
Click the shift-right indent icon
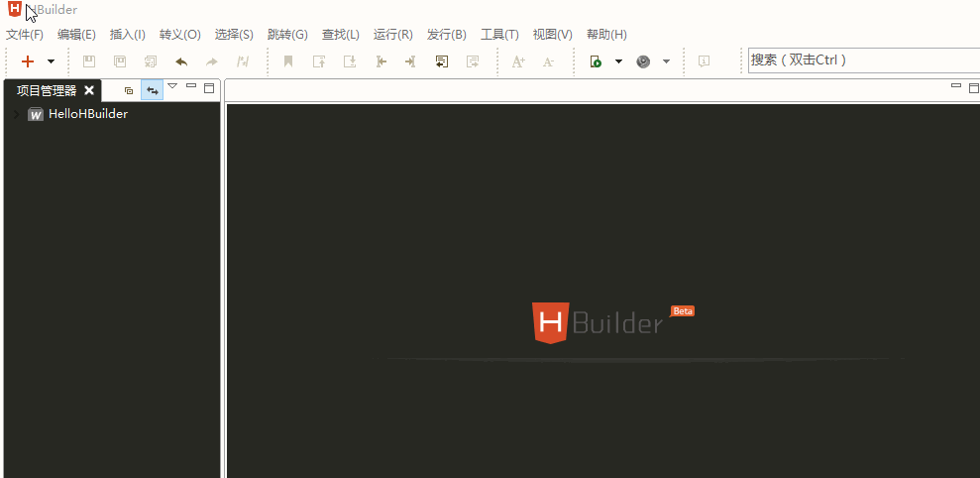[x=410, y=61]
